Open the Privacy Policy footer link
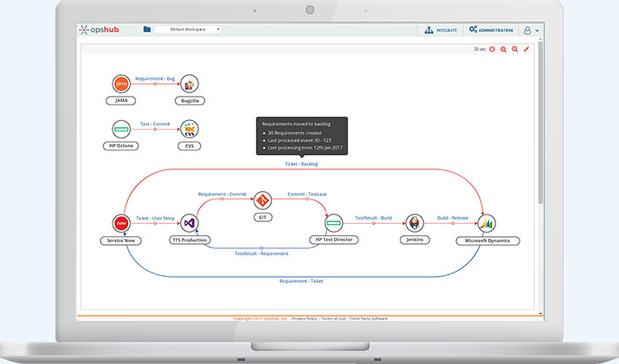The height and width of the screenshot is (364, 619). [x=305, y=319]
